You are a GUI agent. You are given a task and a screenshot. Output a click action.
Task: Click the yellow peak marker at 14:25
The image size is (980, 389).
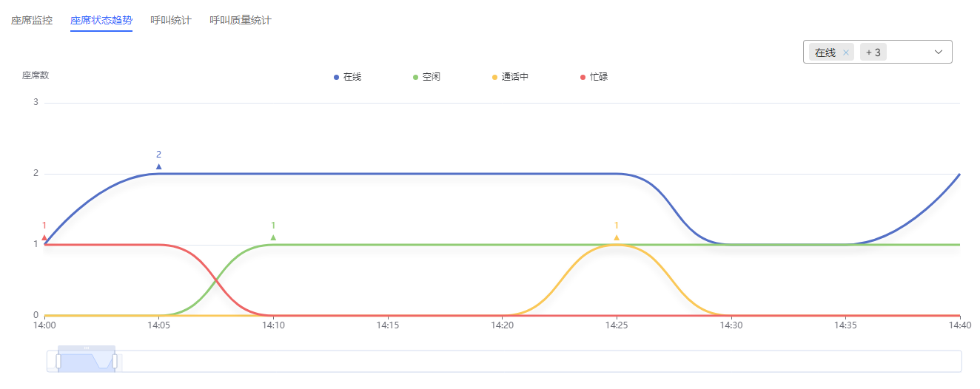tap(617, 238)
